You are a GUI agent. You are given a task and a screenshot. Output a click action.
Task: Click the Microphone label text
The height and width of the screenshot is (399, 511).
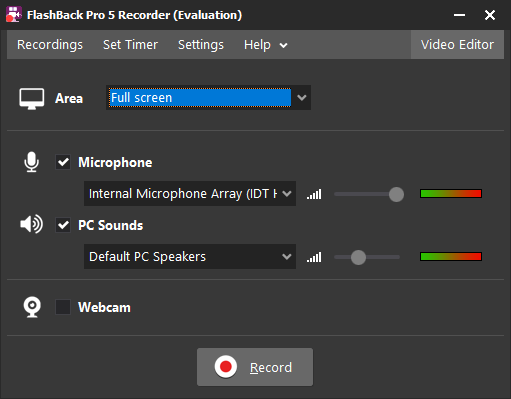(115, 162)
